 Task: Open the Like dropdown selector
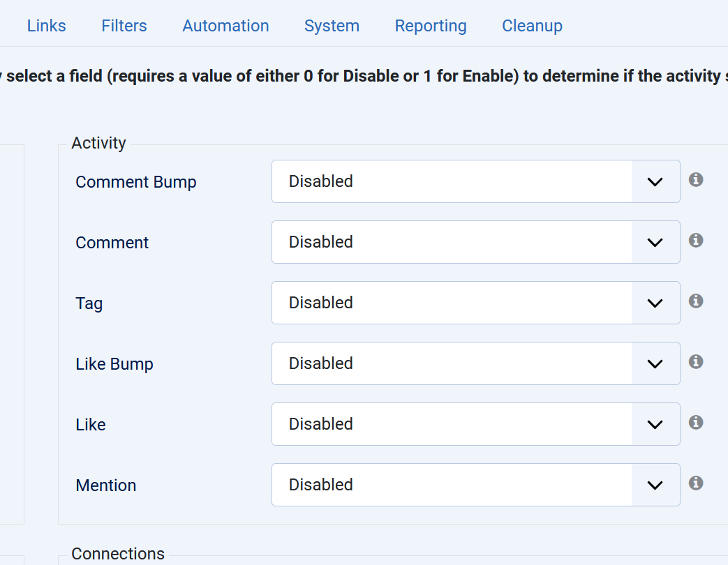tap(475, 424)
